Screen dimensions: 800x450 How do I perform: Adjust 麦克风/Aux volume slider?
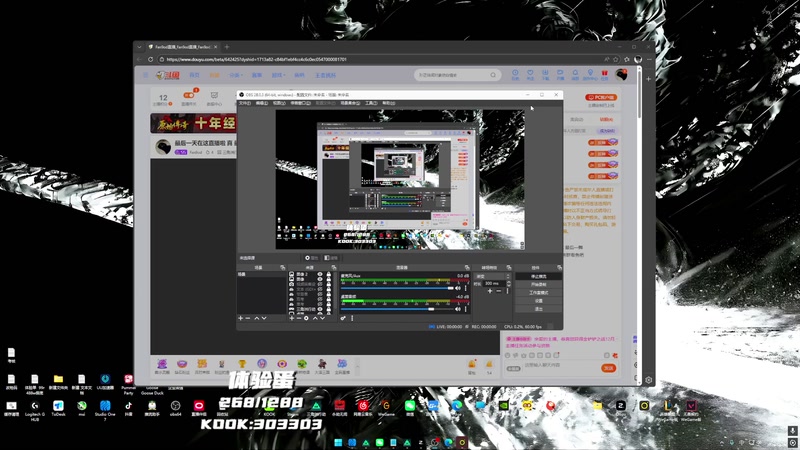coord(397,288)
